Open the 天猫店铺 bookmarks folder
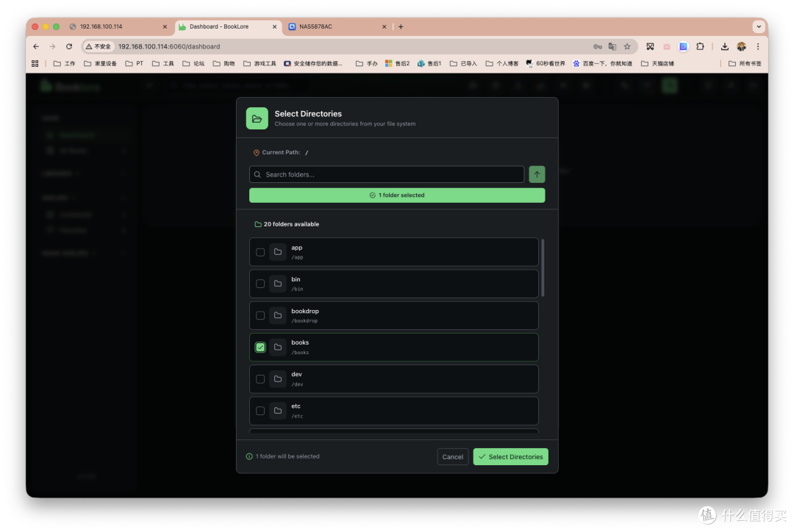This screenshot has width=794, height=532. click(x=657, y=64)
